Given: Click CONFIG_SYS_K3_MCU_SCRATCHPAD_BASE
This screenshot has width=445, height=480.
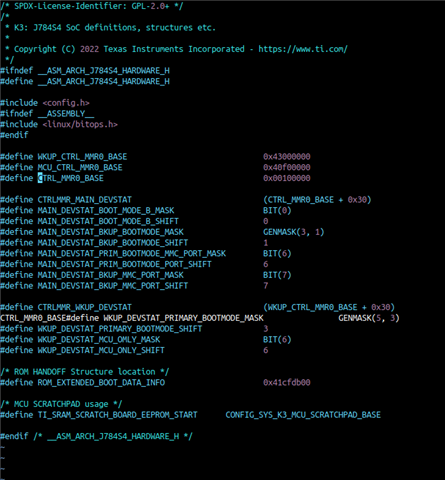Looking at the screenshot, I should (303, 415).
